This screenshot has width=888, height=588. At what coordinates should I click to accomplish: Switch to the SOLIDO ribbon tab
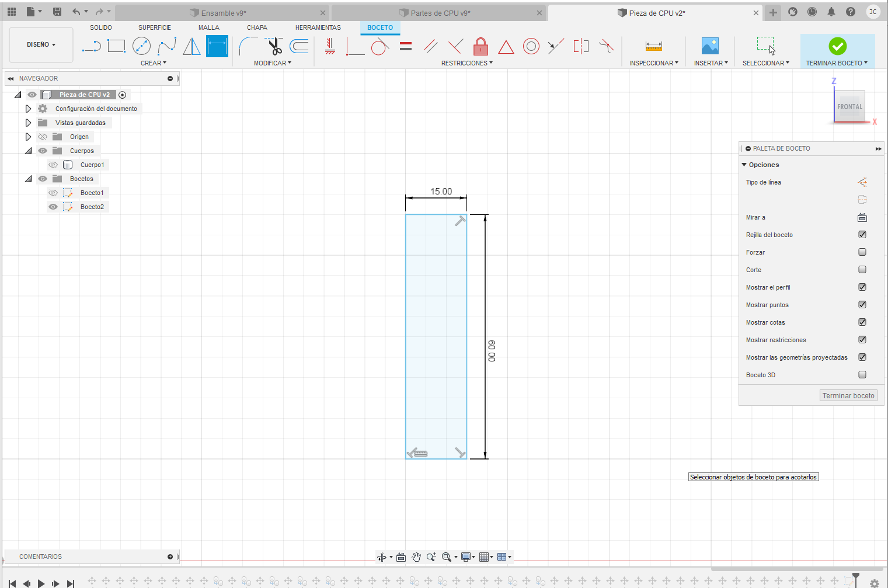click(101, 27)
